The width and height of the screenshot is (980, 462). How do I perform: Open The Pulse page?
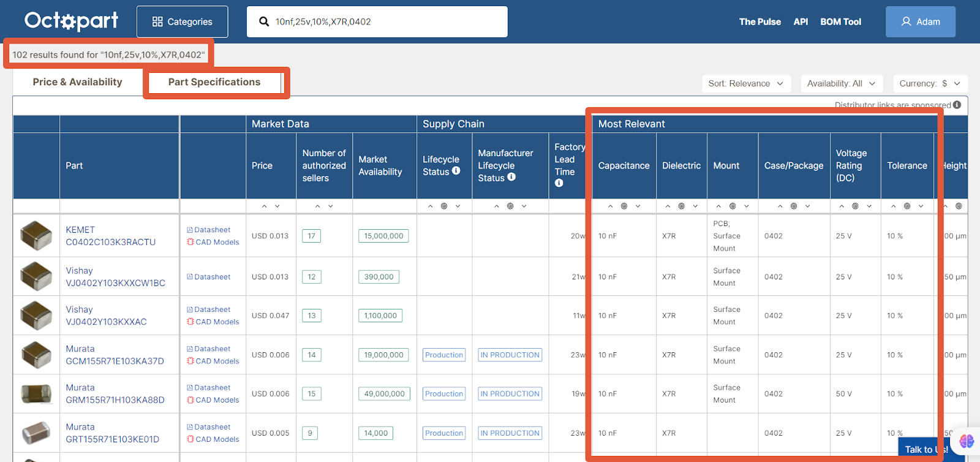pyautogui.click(x=759, y=21)
